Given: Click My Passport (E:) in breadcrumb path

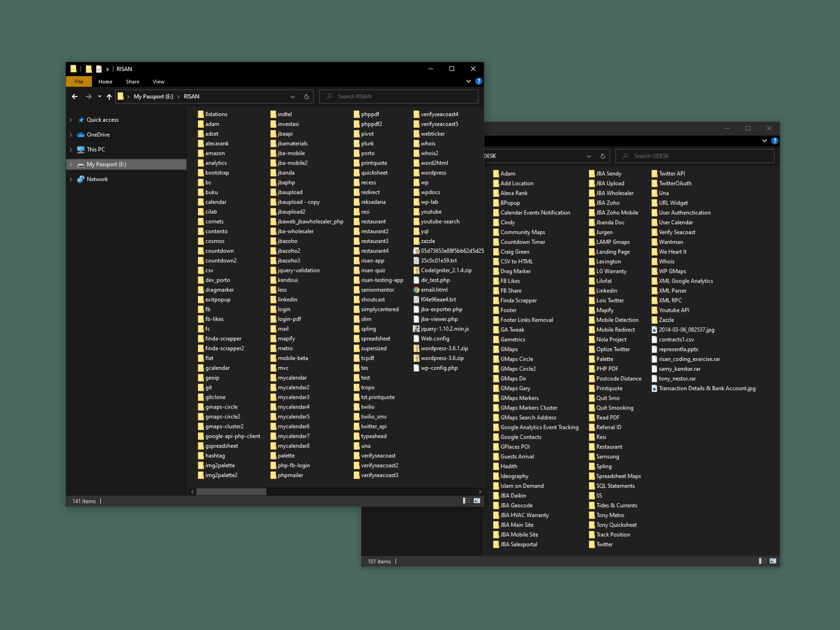Looking at the screenshot, I should [x=153, y=97].
